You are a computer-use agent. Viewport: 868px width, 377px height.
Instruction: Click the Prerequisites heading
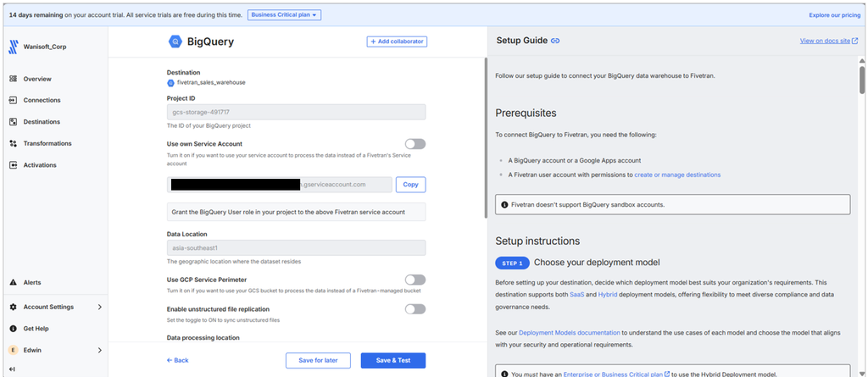[x=526, y=114]
